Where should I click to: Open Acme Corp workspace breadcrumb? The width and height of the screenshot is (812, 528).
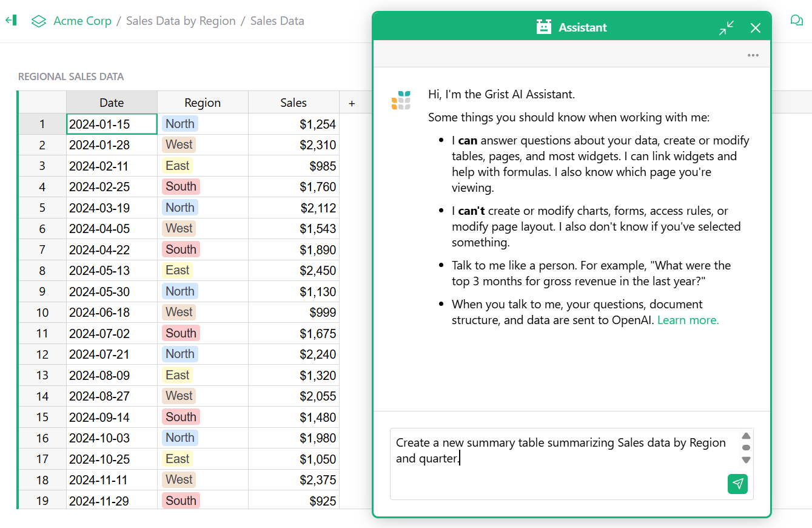point(82,21)
